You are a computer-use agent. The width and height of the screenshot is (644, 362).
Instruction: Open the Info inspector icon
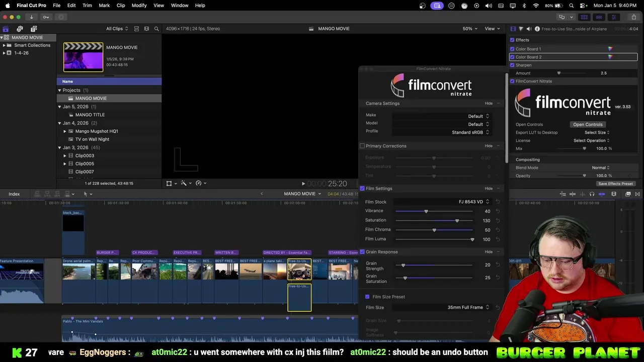point(537,29)
